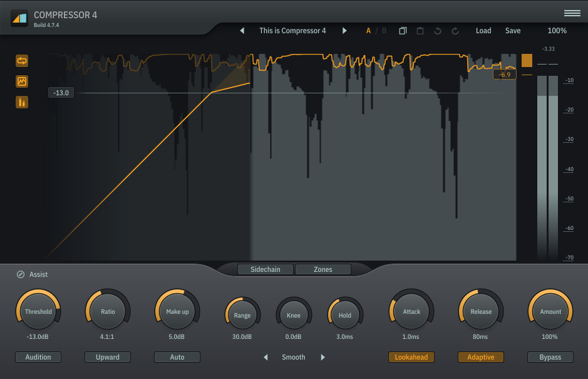Paste preset state clipboard icon
Screen dimensions: 588x379
[420, 31]
